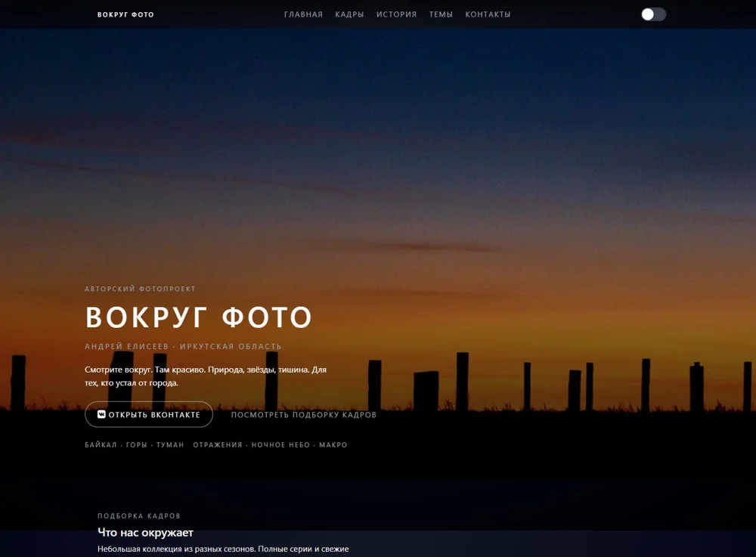The image size is (756, 557).
Task: Follow ПОСМОТРЕТЬ ПОДБОРКУ КАДРОВ link
Action: pos(304,415)
